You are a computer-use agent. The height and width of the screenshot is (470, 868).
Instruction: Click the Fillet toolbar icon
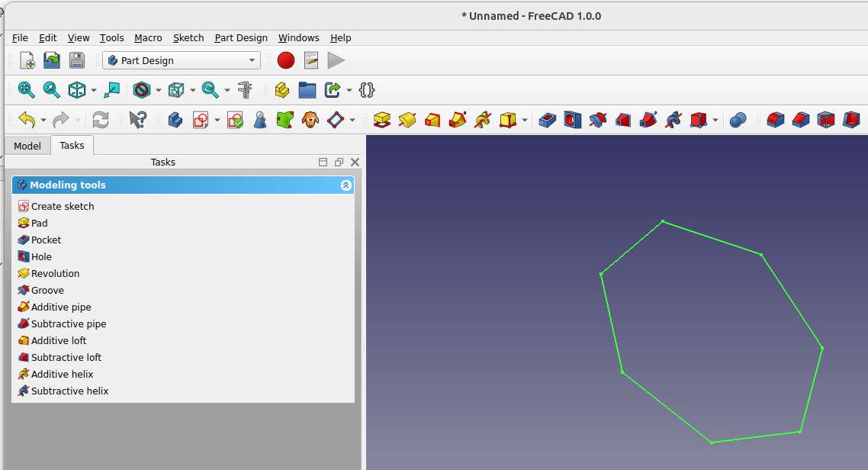coord(776,120)
